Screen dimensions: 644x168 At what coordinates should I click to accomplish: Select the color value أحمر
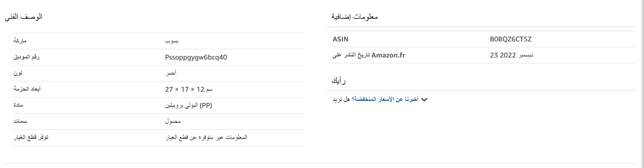point(171,73)
